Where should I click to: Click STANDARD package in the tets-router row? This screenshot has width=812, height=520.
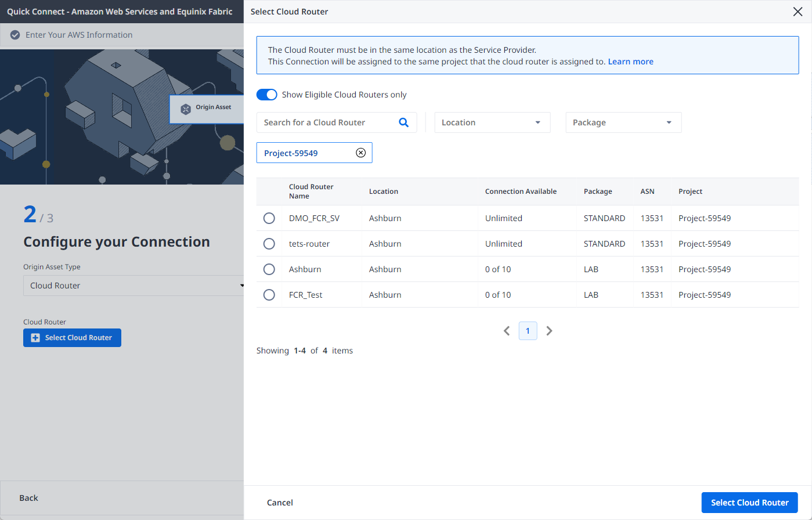click(x=604, y=244)
